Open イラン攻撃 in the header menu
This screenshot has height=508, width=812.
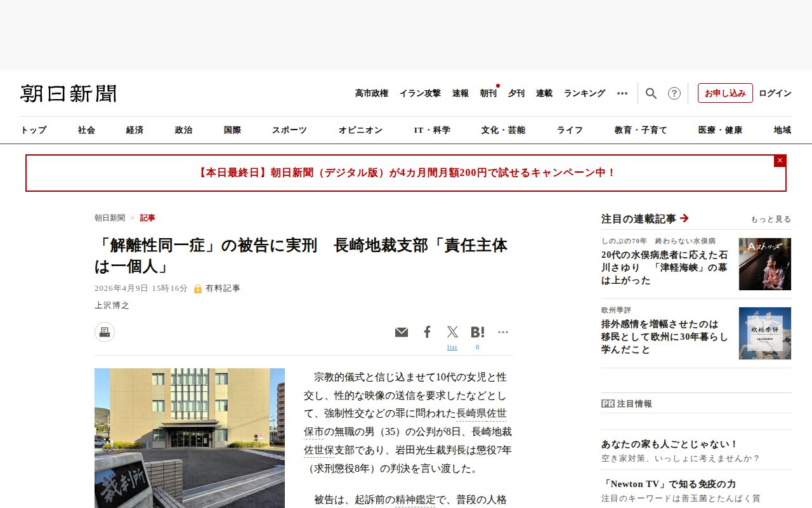pos(420,93)
